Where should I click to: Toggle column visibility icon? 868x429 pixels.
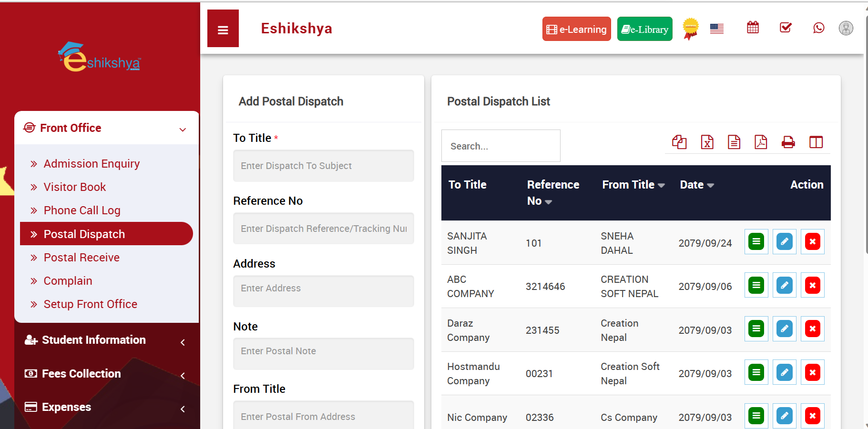[816, 142]
